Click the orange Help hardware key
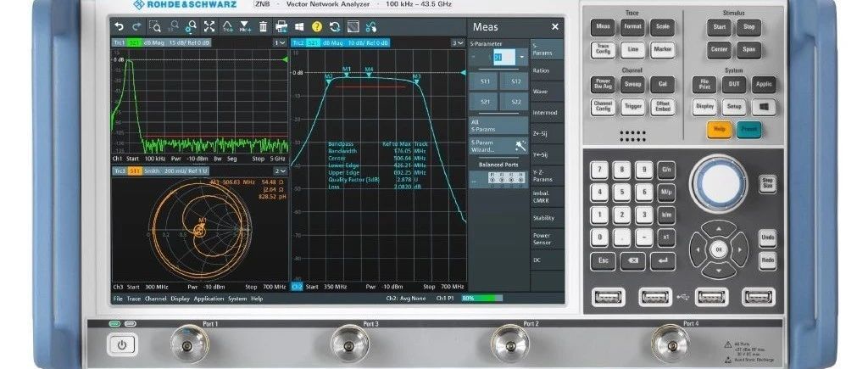Image resolution: width=868 pixels, height=369 pixels. [719, 129]
